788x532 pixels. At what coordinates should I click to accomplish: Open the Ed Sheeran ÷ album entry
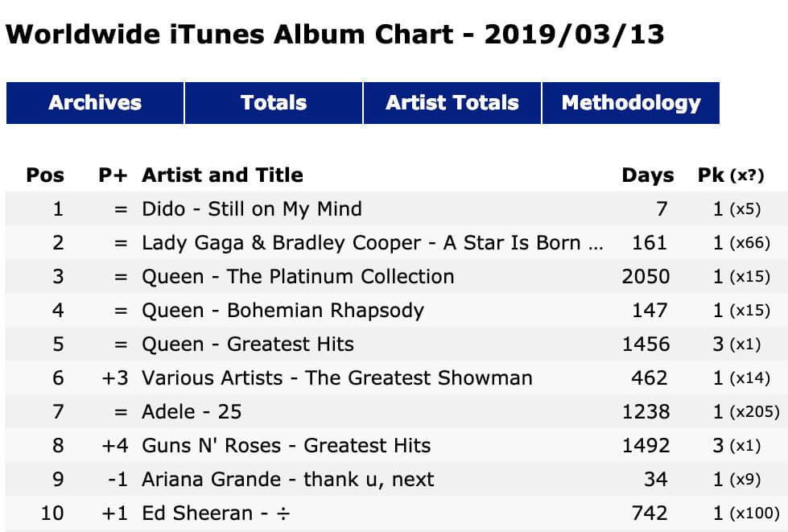(216, 513)
